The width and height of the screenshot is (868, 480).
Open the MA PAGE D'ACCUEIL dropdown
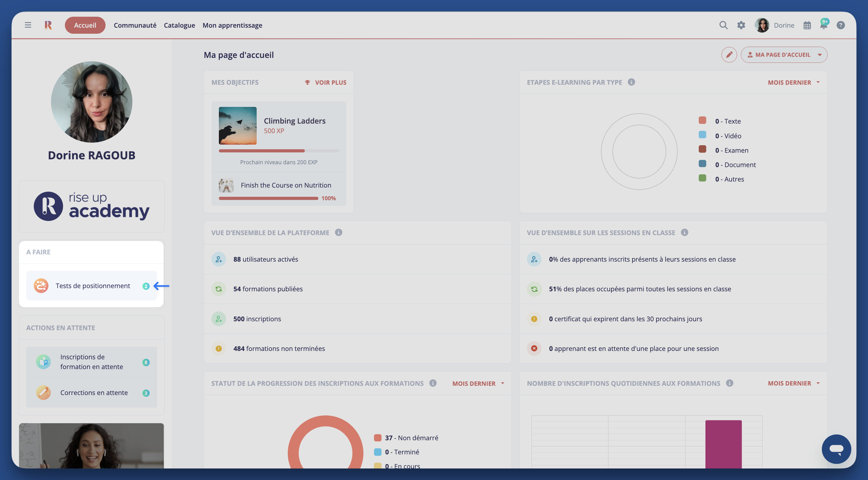784,54
